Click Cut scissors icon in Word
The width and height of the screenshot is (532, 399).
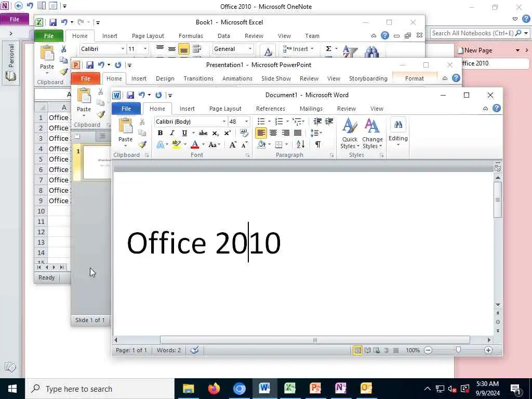(x=142, y=122)
